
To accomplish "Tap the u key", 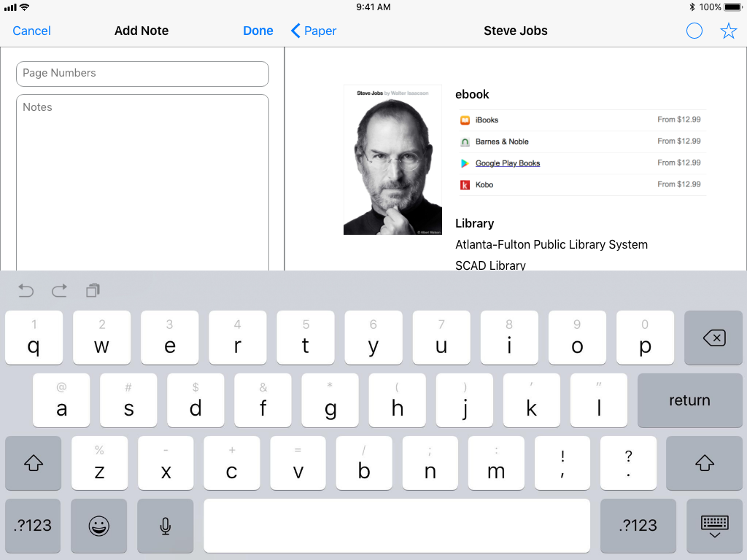I will point(441,338).
